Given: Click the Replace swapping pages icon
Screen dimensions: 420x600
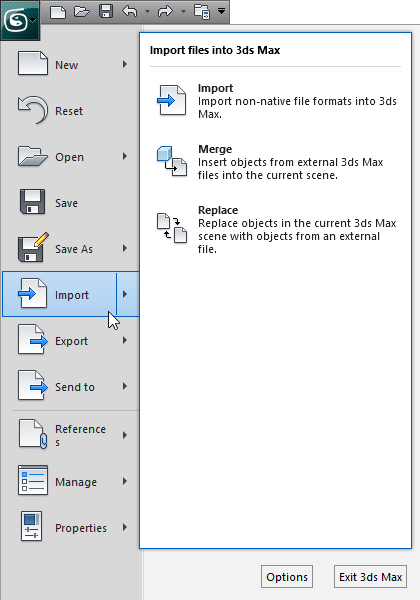Looking at the screenshot, I should (x=172, y=228).
